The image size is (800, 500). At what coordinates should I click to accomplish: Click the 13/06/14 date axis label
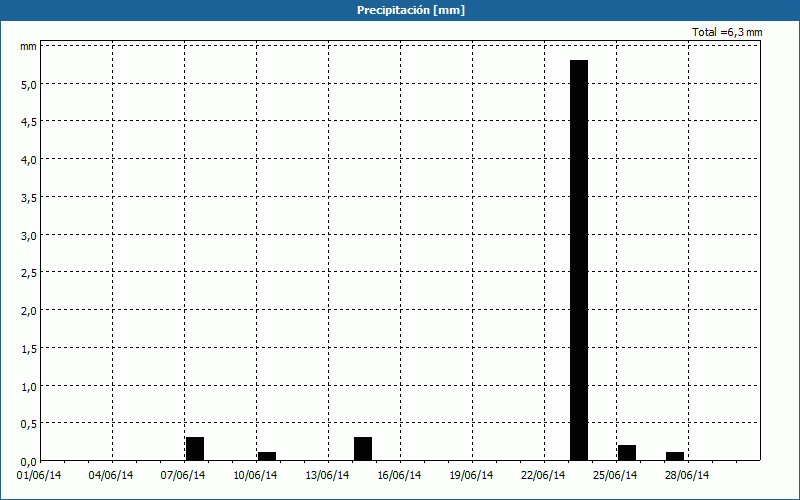coord(327,476)
